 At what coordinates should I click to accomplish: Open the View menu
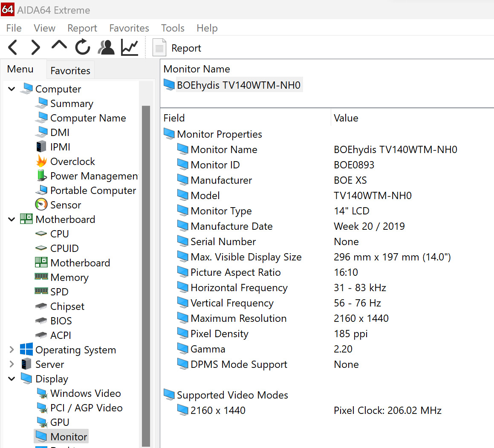tap(44, 28)
